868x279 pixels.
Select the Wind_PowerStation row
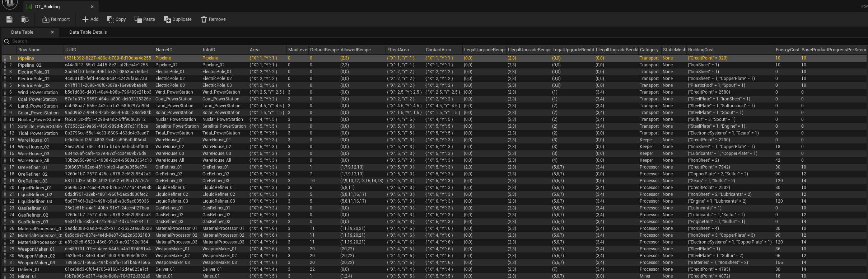38,93
